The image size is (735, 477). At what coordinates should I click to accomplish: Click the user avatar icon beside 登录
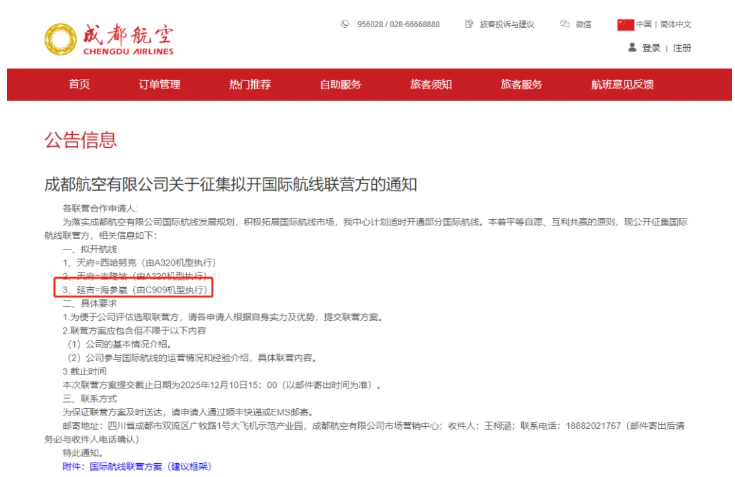[631, 47]
